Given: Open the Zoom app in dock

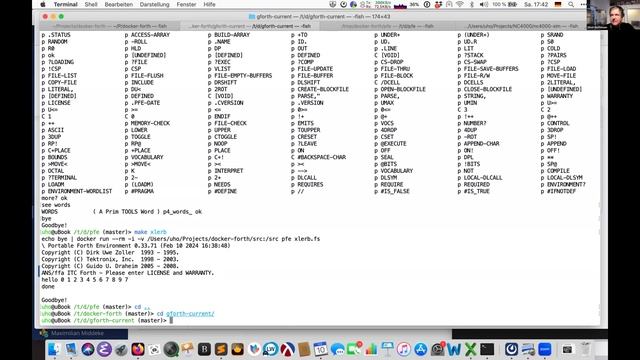Looking at the screenshot, I should pos(545,349).
